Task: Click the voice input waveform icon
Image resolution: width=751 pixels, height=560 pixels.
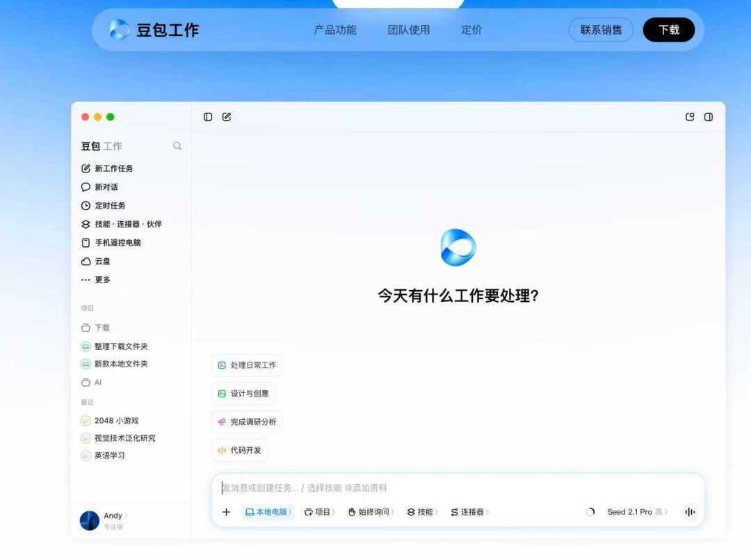Action: pyautogui.click(x=690, y=511)
